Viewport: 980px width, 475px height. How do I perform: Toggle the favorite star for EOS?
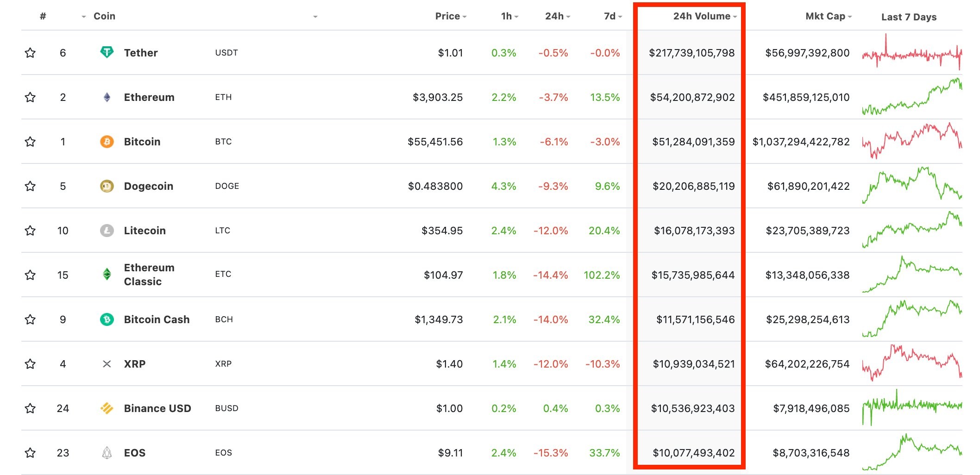click(x=30, y=453)
